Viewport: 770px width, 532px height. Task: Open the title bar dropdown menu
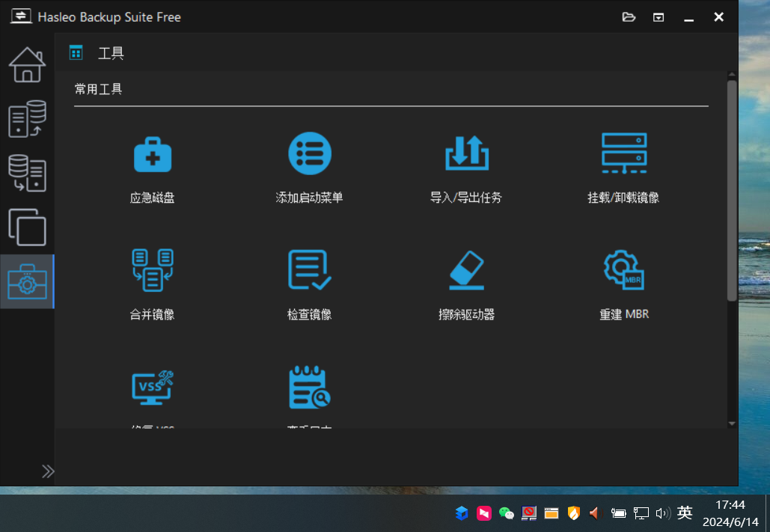[659, 17]
